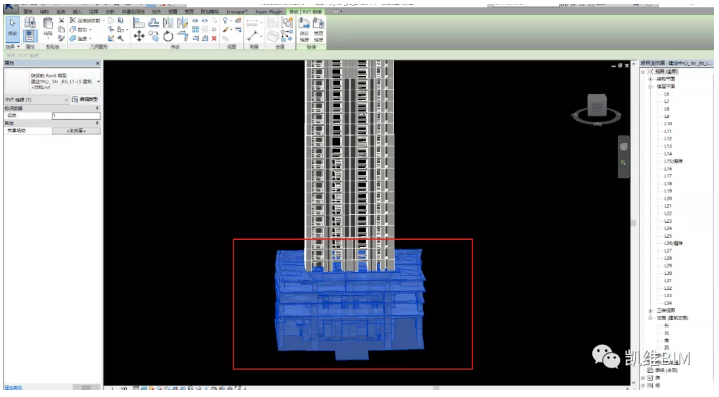Open the 选择 dropdown under Modify
The height and width of the screenshot is (397, 719).
(x=12, y=47)
